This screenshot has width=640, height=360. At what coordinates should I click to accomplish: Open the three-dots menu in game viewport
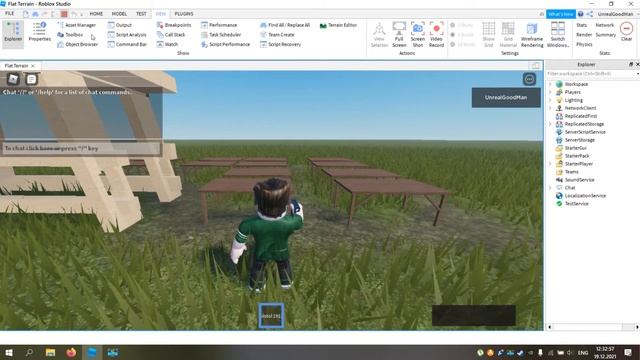pyautogui.click(x=529, y=79)
